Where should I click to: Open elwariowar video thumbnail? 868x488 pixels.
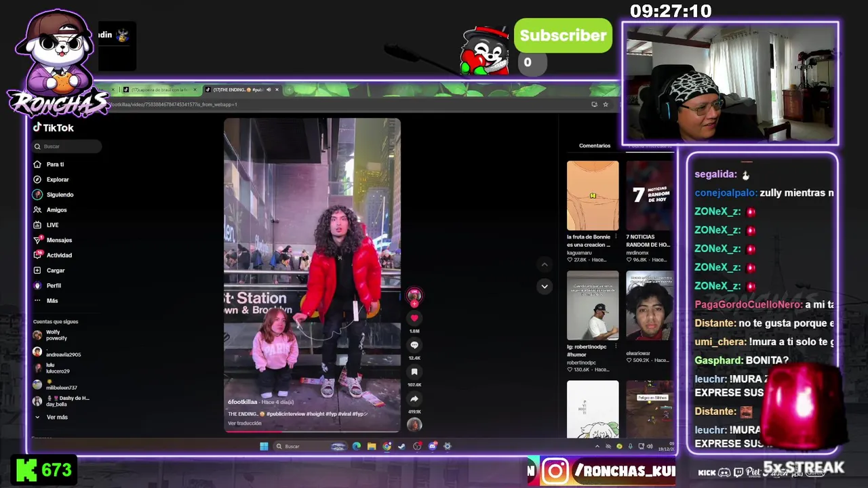650,306
